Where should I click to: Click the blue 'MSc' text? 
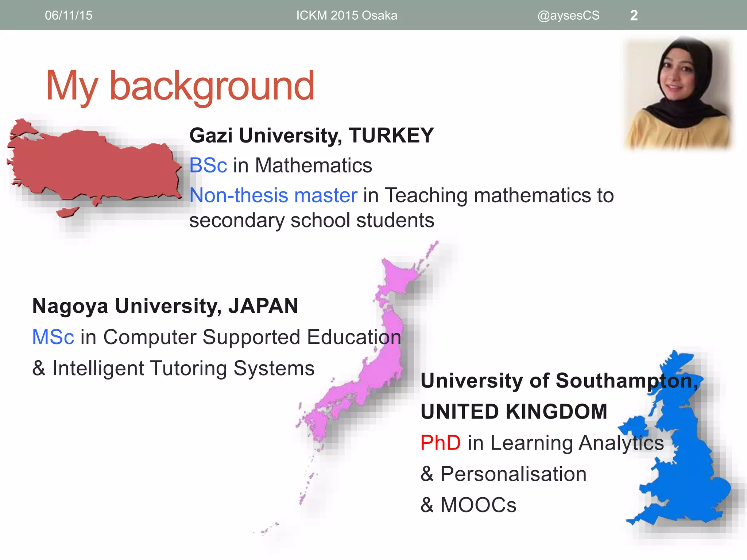[53, 337]
